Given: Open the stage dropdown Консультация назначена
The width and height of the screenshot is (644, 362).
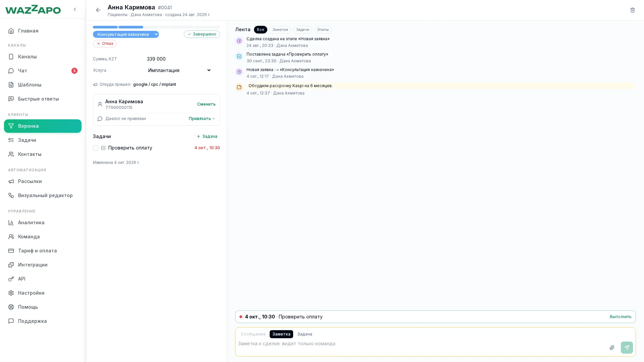Looking at the screenshot, I should pyautogui.click(x=126, y=34).
